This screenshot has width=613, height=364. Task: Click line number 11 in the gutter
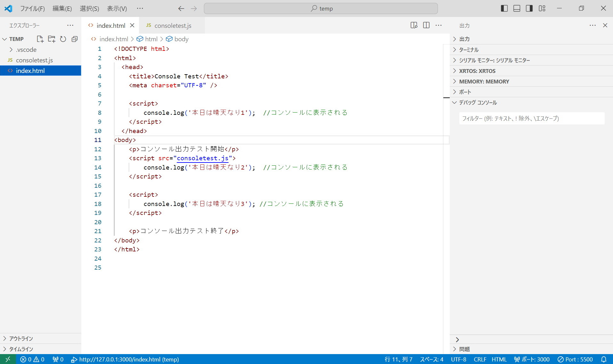[98, 140]
